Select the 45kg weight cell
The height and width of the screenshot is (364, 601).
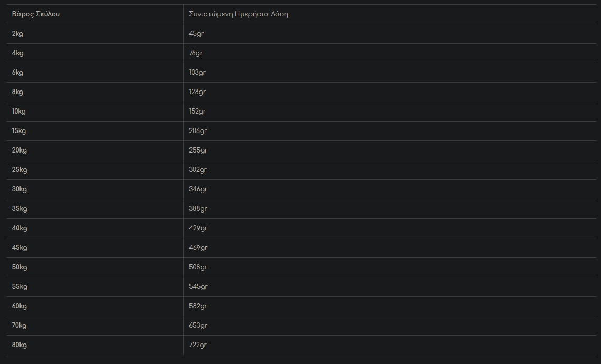pyautogui.click(x=19, y=248)
